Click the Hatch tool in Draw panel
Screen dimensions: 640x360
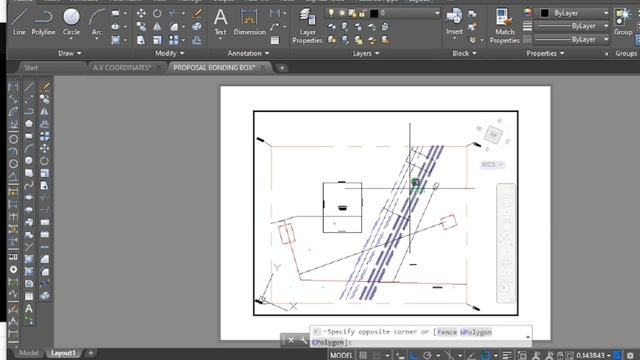point(116,40)
